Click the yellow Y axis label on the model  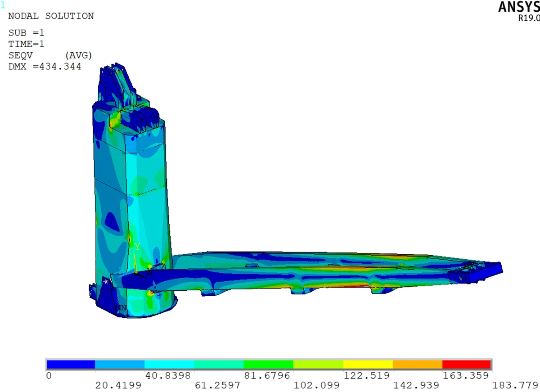pyautogui.click(x=137, y=247)
